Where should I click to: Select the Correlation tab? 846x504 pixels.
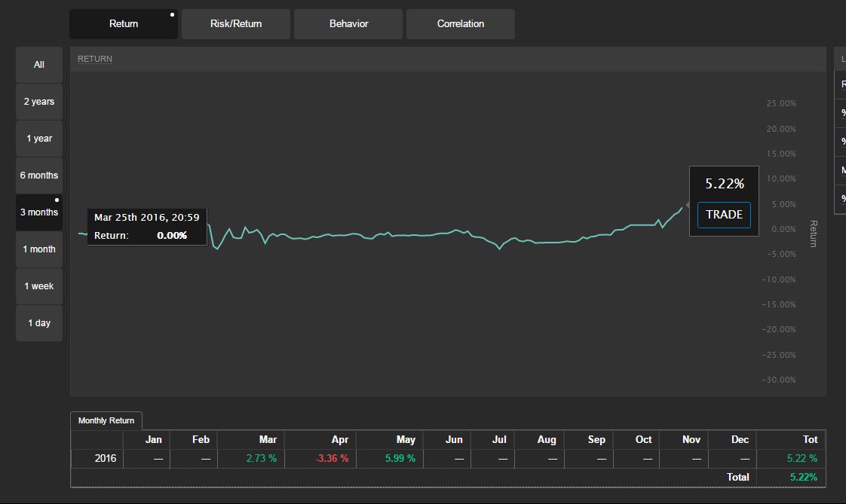(460, 24)
